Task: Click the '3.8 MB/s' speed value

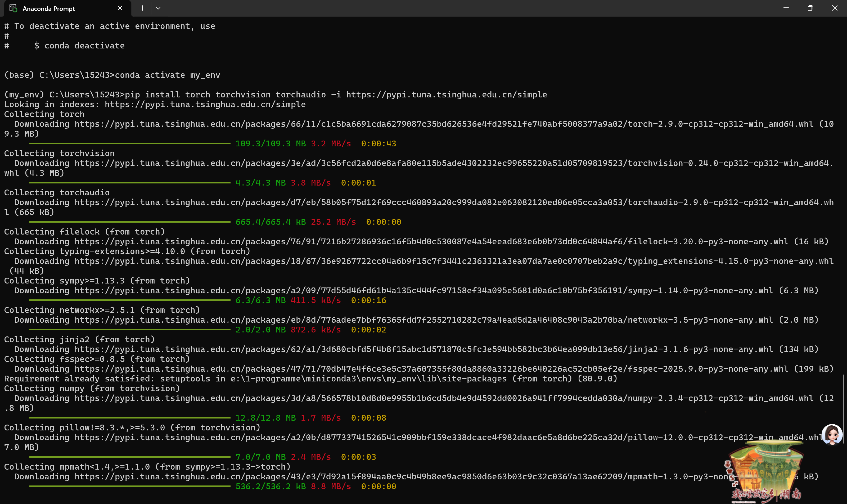Action: pos(311,183)
